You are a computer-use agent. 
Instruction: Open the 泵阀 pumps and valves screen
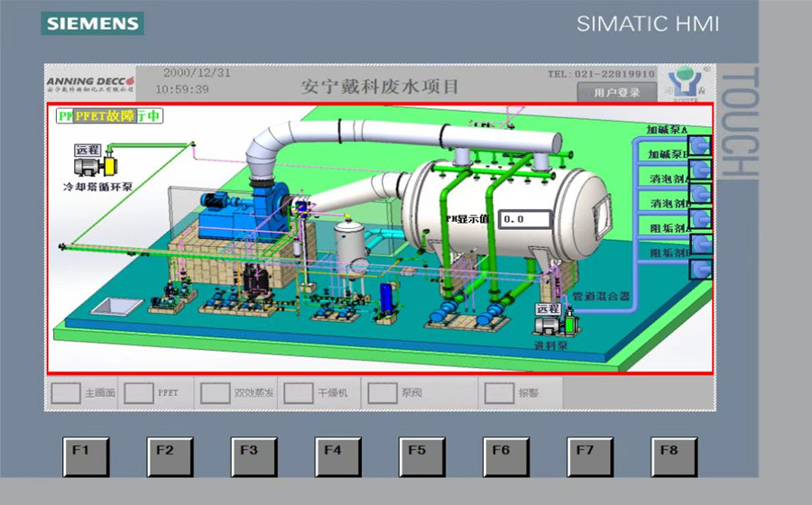click(x=399, y=393)
